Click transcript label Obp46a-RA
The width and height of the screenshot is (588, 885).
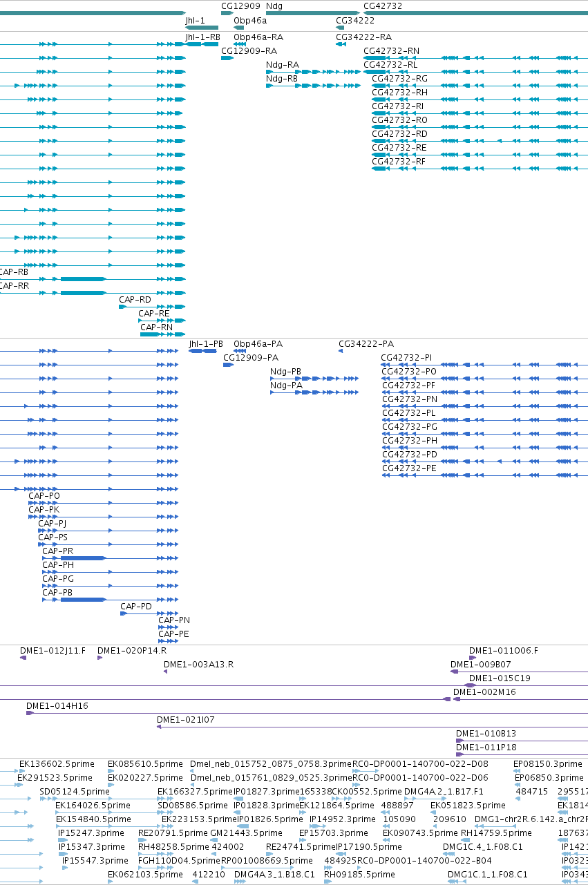coord(258,37)
